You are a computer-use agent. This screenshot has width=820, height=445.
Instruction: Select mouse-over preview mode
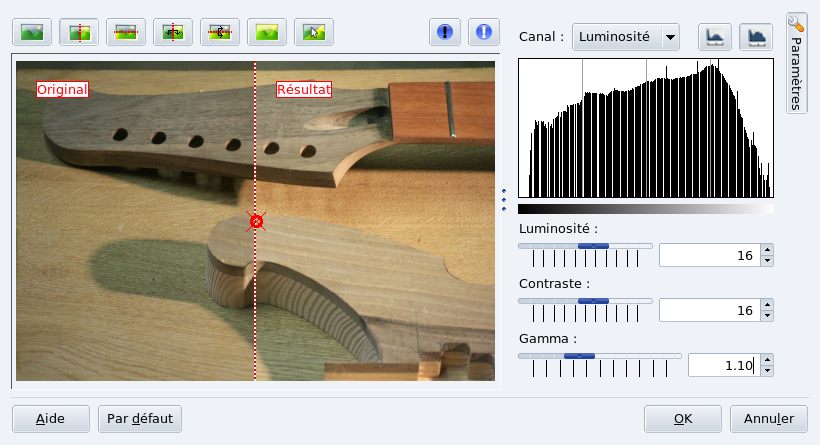point(313,33)
